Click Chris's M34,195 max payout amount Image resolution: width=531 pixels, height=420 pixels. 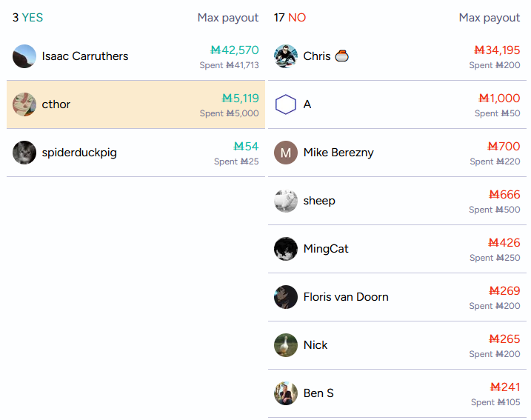coord(497,50)
